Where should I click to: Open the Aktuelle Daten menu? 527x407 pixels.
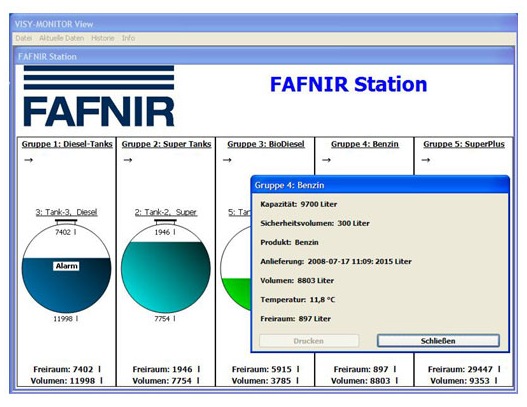click(x=62, y=38)
